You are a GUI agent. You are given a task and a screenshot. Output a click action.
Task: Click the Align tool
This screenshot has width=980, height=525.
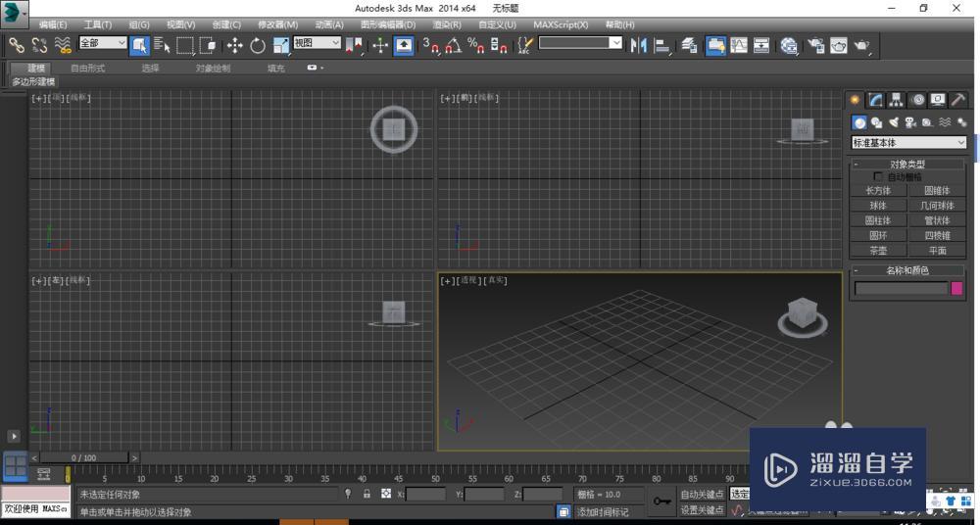661,45
